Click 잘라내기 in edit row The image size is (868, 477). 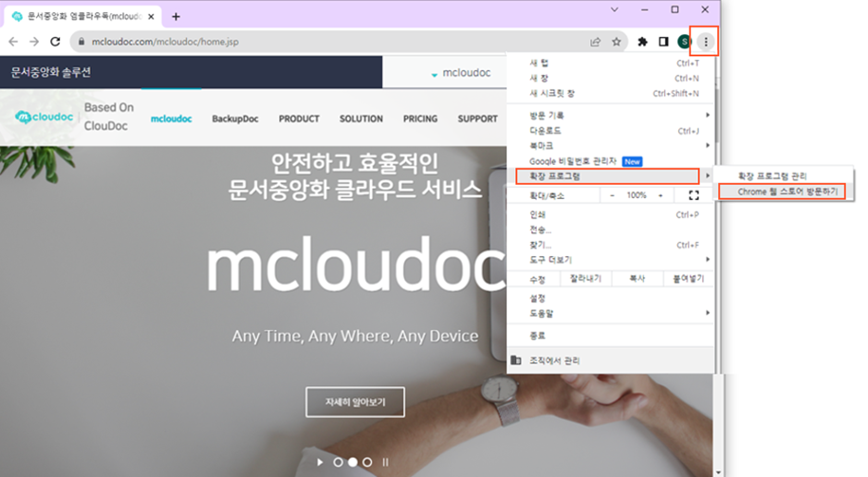[x=585, y=279]
